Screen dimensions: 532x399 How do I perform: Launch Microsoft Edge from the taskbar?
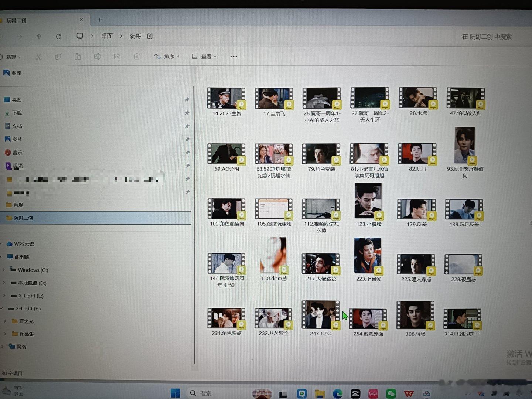pyautogui.click(x=337, y=394)
